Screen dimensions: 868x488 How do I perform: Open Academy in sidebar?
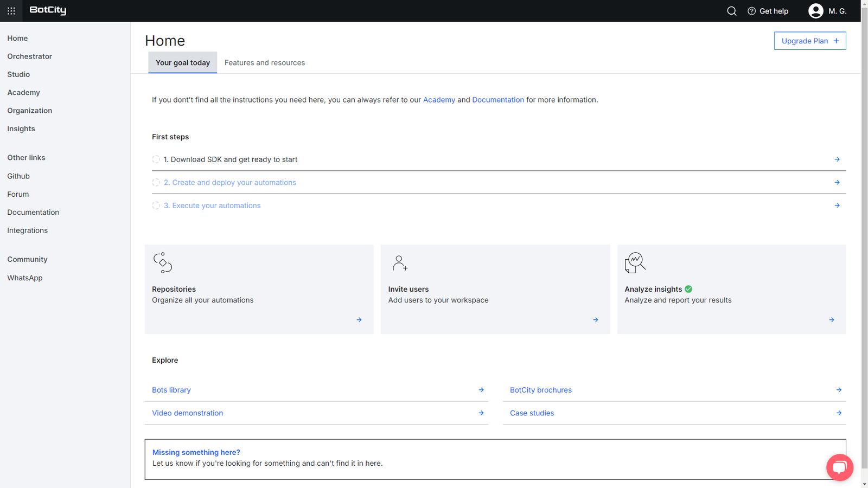(23, 93)
